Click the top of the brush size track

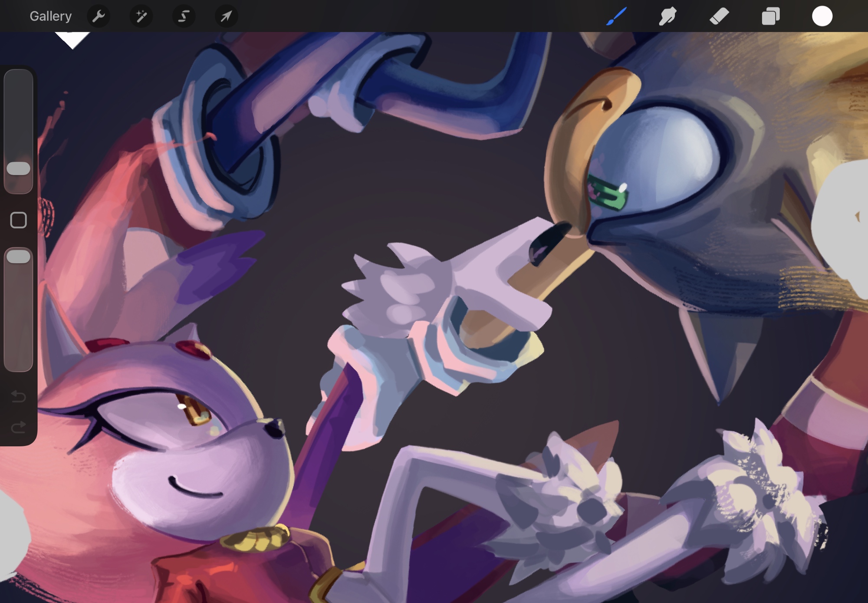coord(18,78)
